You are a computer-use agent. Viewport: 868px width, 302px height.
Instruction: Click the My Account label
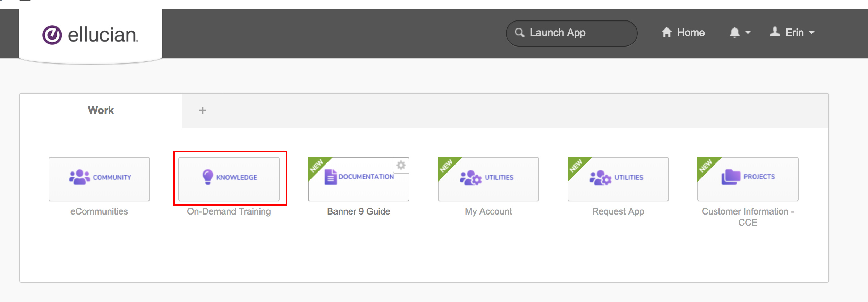488,211
